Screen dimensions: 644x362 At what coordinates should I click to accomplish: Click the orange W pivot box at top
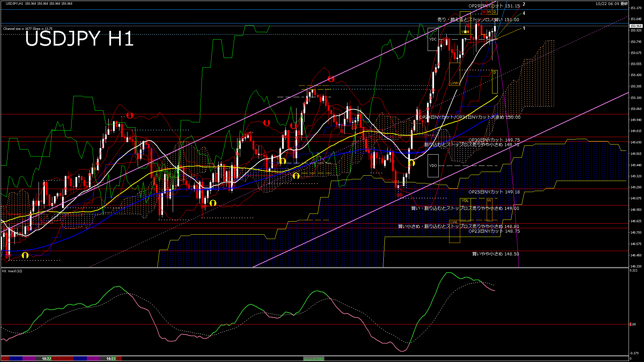[x=489, y=12]
